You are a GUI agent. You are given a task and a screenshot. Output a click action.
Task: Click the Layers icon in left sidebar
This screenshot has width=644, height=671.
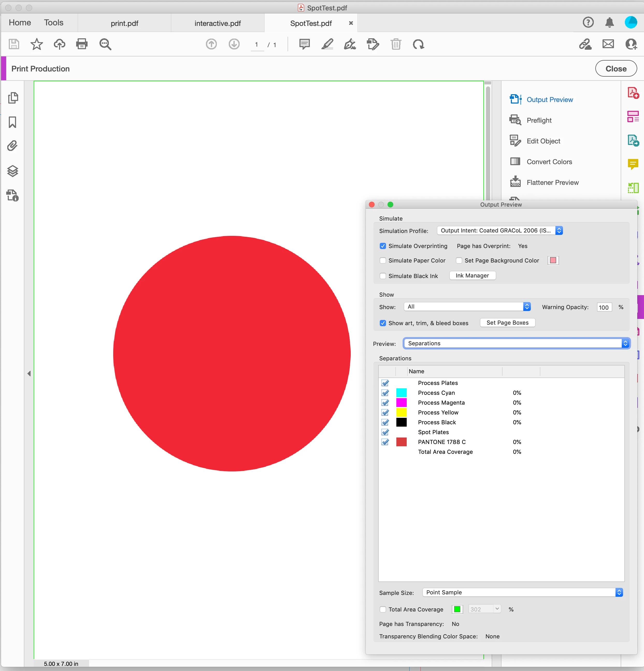[13, 171]
